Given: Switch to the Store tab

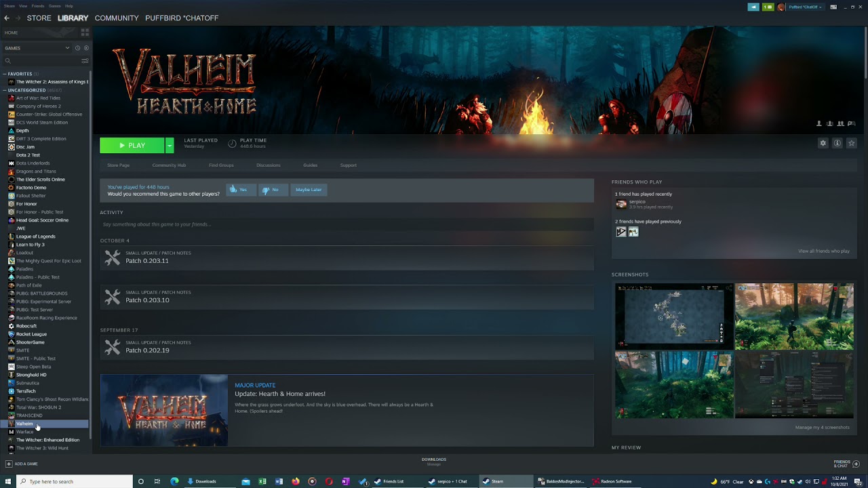Looking at the screenshot, I should (x=39, y=18).
